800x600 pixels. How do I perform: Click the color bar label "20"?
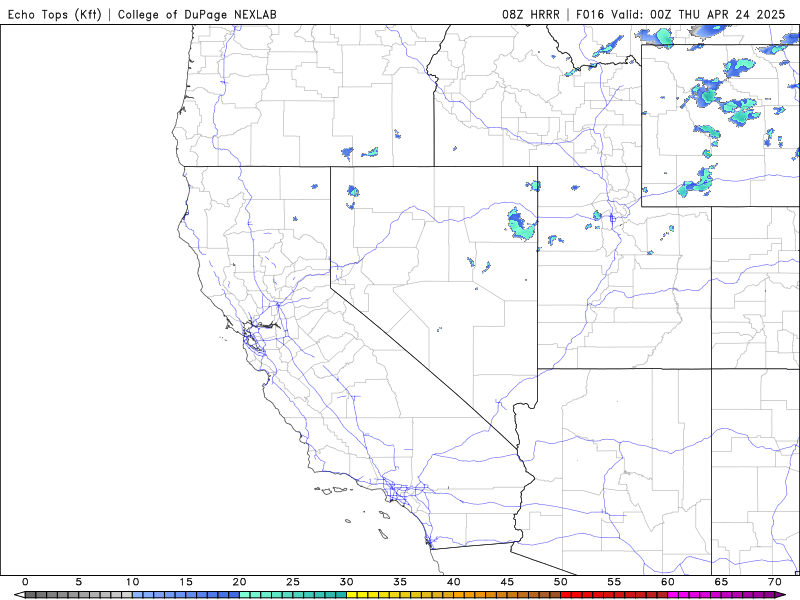pos(239,582)
